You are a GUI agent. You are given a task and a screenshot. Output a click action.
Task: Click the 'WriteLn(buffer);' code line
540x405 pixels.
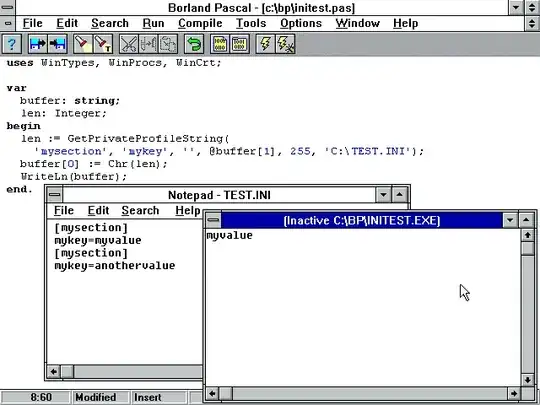point(74,176)
